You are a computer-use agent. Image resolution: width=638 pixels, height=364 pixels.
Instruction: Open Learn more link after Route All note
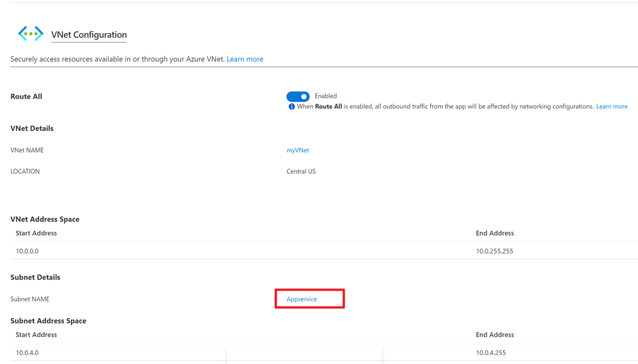tap(612, 107)
